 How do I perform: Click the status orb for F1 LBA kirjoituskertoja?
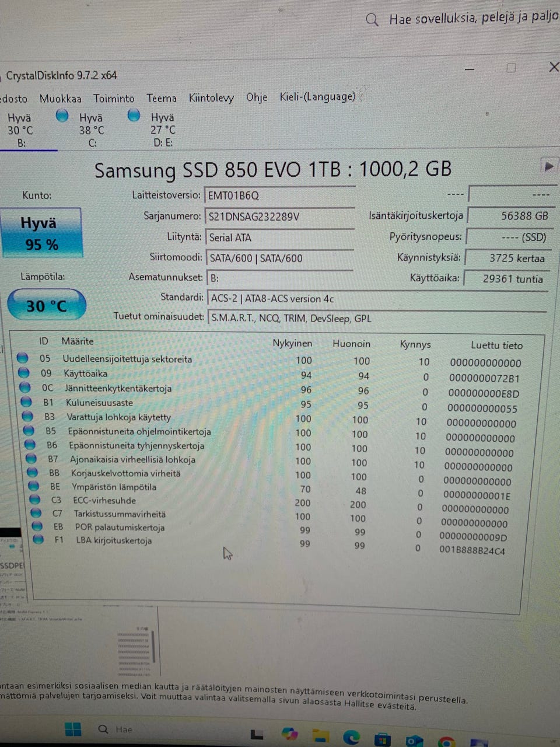pos(38,540)
